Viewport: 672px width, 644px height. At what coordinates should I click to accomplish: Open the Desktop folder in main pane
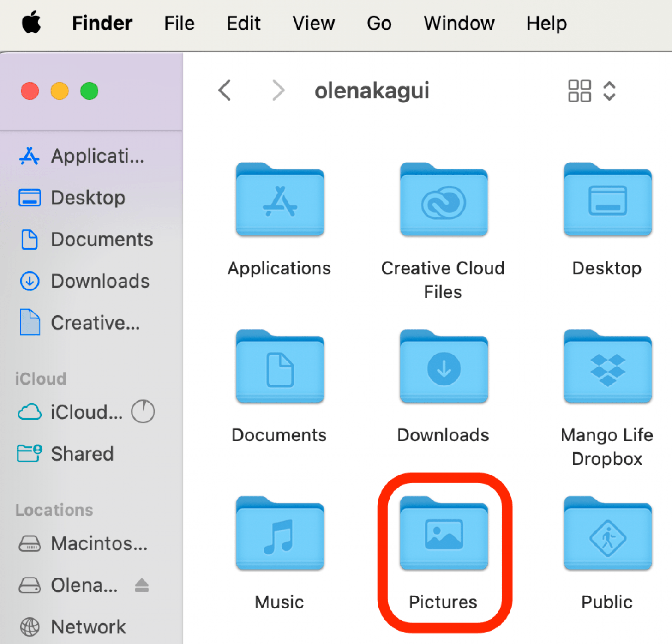(607, 201)
